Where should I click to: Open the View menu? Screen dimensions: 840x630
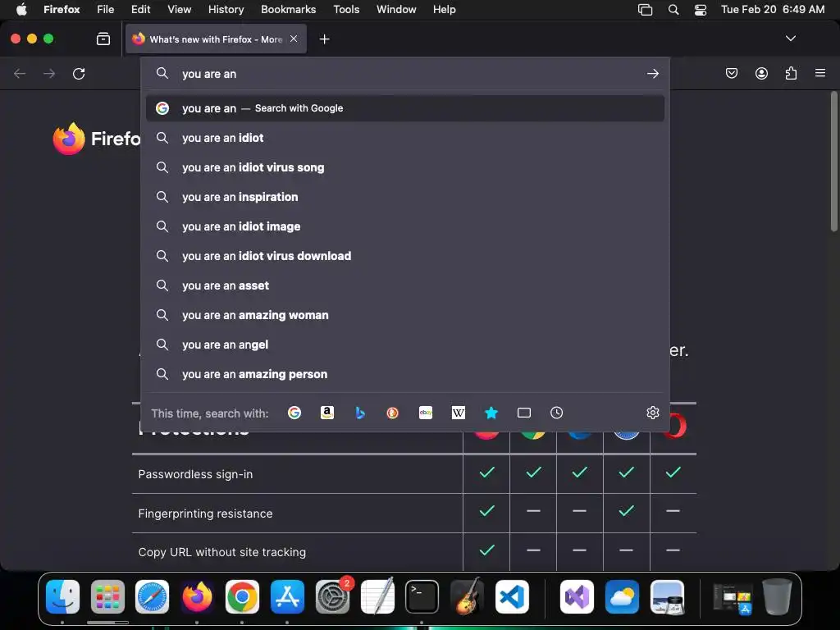point(179,9)
